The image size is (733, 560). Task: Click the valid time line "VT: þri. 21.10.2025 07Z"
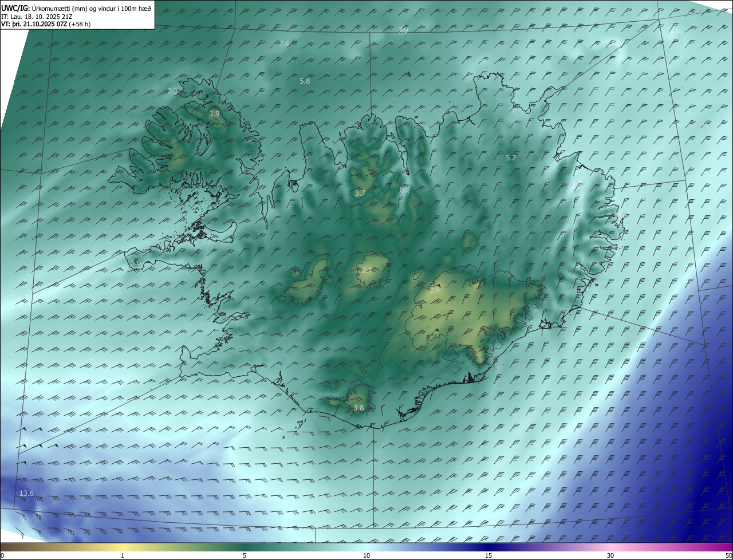(x=34, y=24)
